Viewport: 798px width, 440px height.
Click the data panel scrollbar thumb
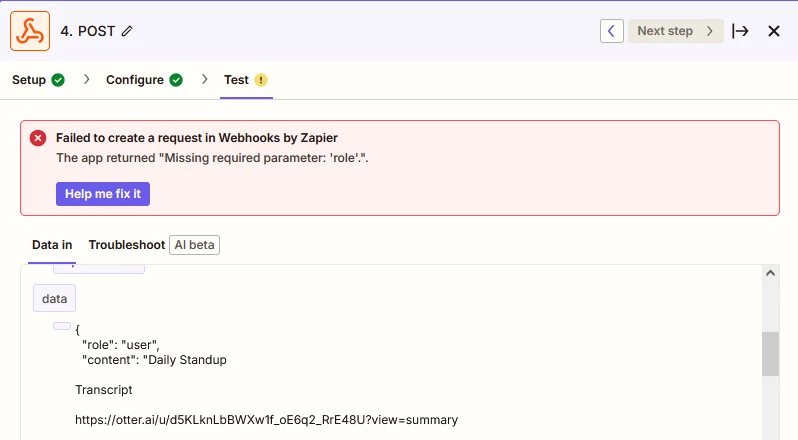[771, 354]
